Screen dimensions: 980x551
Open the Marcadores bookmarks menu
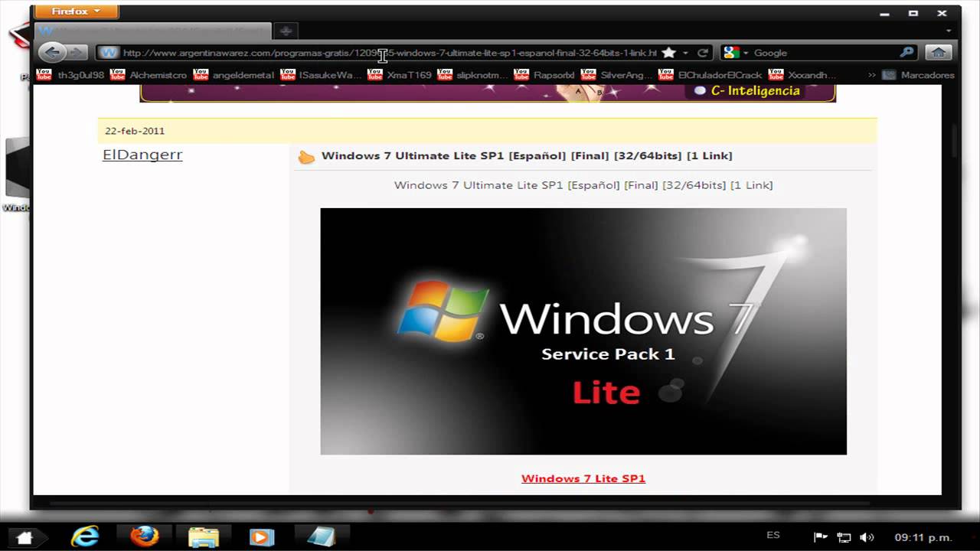coord(918,75)
